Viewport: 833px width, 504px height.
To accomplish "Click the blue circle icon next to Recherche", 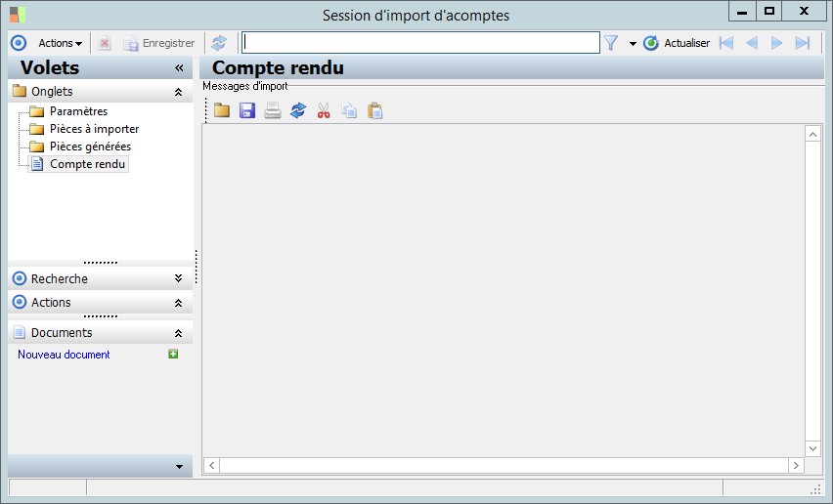I will [20, 278].
